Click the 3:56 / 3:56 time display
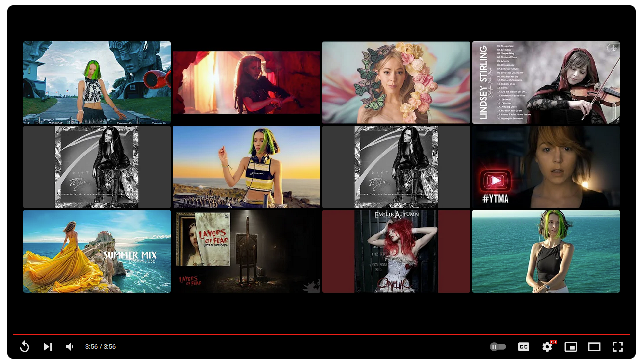The height and width of the screenshot is (364, 640). pos(101,347)
